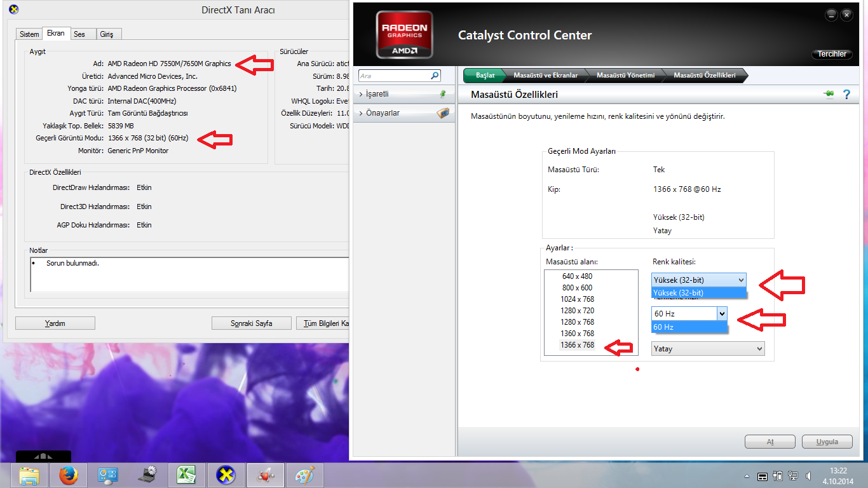Open Excel from the taskbar
Screen dimensions: 868x488
click(x=186, y=475)
